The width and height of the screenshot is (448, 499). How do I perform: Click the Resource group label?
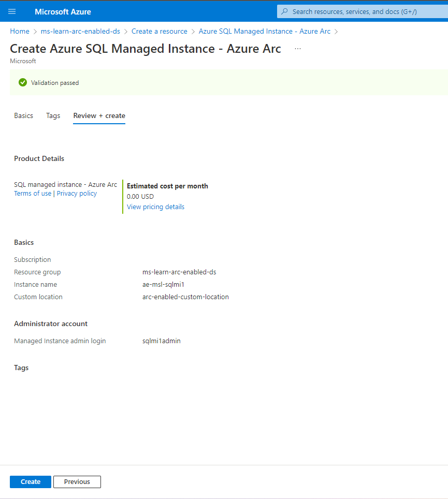tap(37, 272)
